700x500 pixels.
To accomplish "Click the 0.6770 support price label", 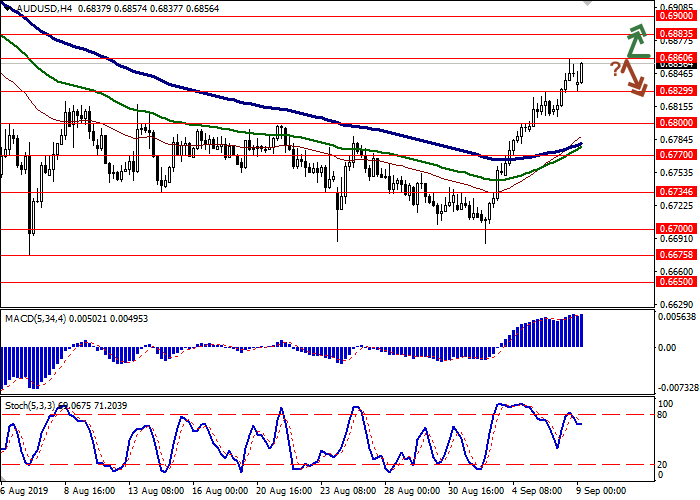I will pos(675,155).
